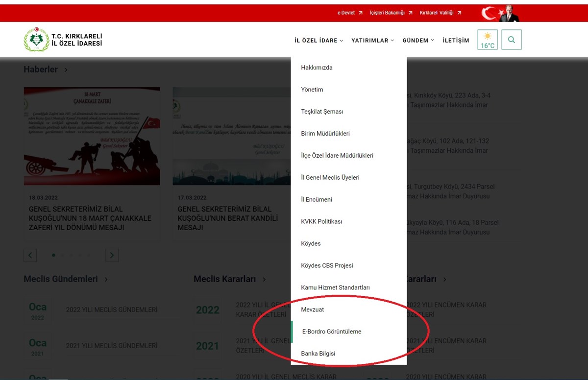Open Berat Kandili mesajı headline
The image size is (588, 380).
point(228,218)
